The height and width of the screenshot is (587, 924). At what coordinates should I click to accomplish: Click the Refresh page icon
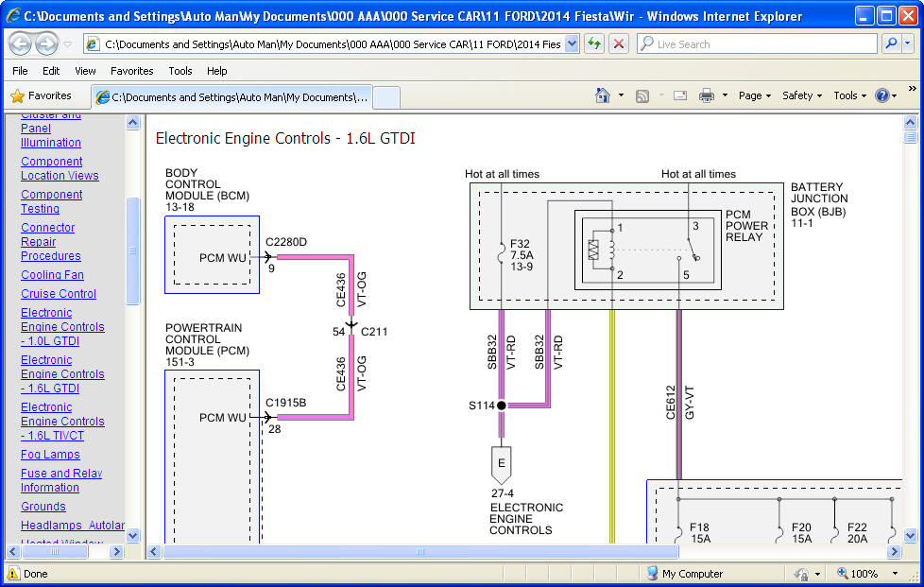click(x=594, y=43)
